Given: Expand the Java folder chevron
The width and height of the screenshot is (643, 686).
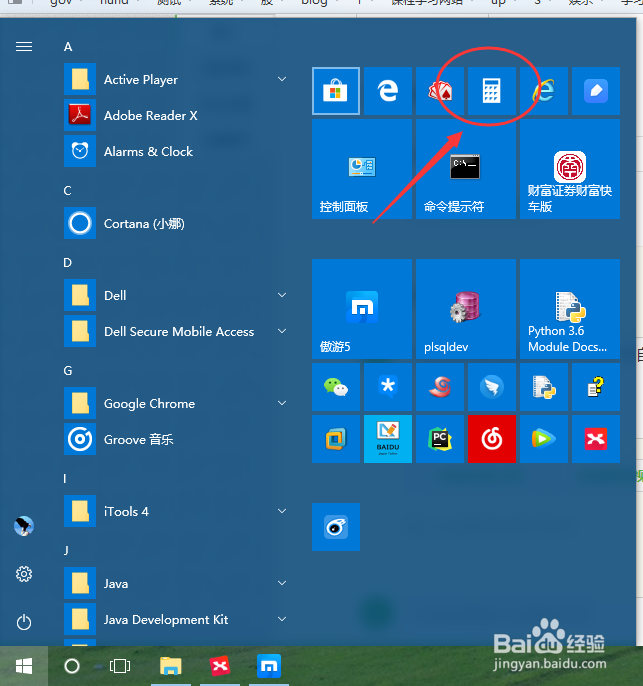Looking at the screenshot, I should [282, 583].
